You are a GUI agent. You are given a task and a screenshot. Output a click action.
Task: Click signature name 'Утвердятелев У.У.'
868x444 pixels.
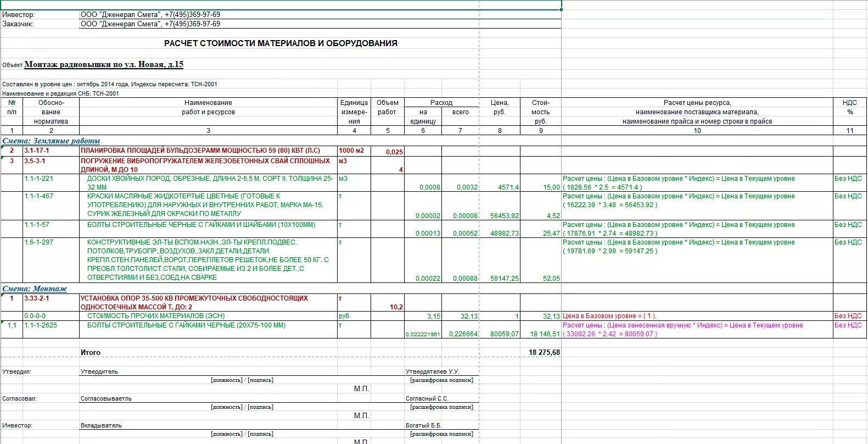(x=432, y=371)
